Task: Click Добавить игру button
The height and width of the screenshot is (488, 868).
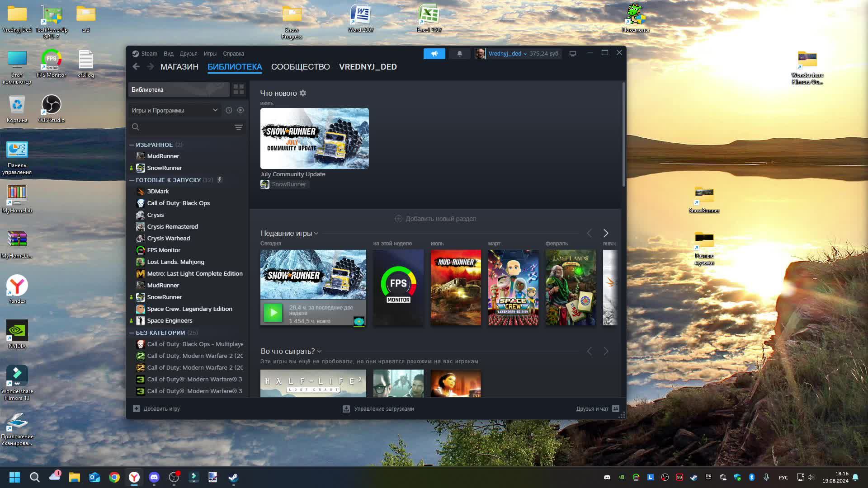Action: point(156,408)
